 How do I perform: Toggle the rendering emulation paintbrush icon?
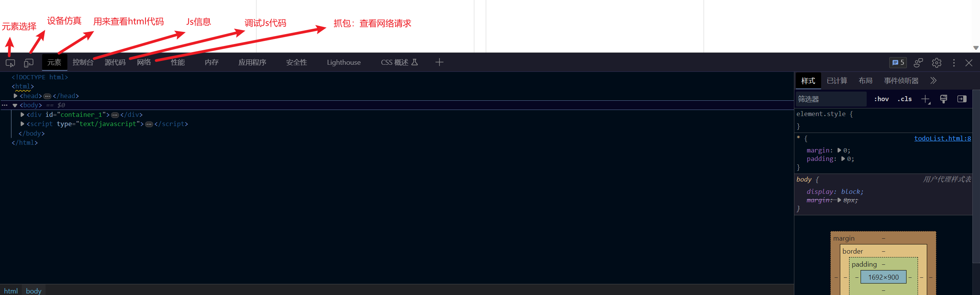pos(944,99)
